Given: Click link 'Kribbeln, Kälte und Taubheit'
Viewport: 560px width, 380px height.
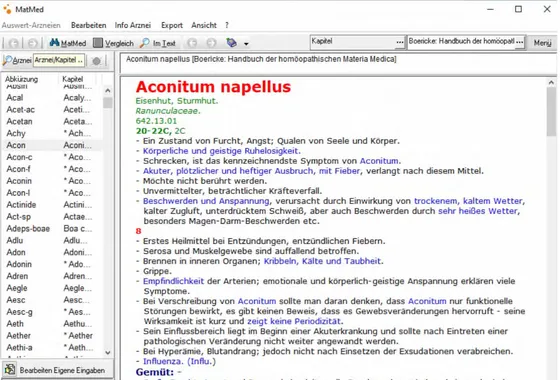Looking at the screenshot, I should [322, 261].
